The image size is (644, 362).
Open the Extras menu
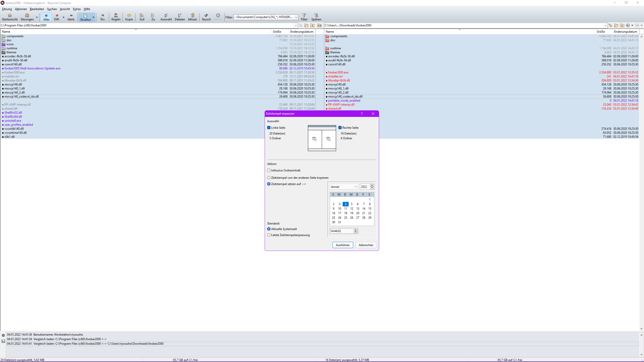click(77, 9)
